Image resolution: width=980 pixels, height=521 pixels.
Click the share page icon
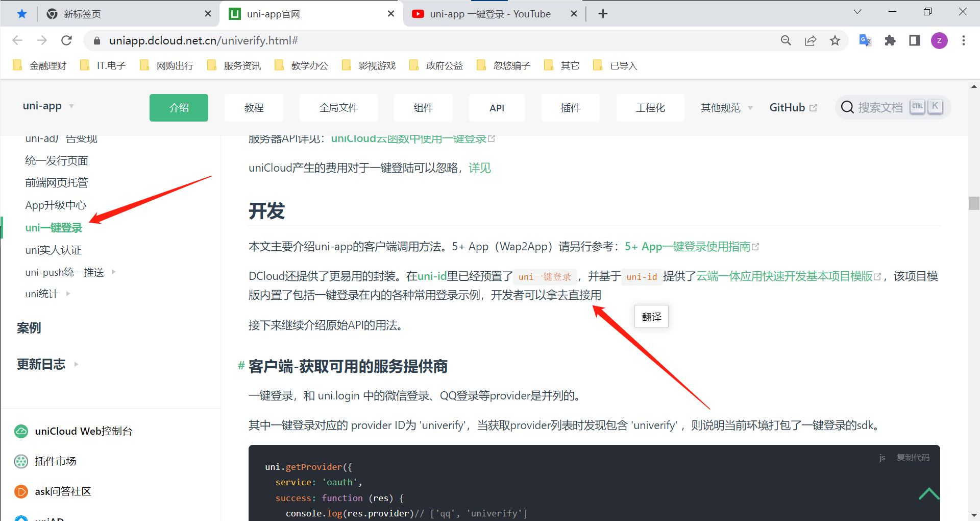810,40
